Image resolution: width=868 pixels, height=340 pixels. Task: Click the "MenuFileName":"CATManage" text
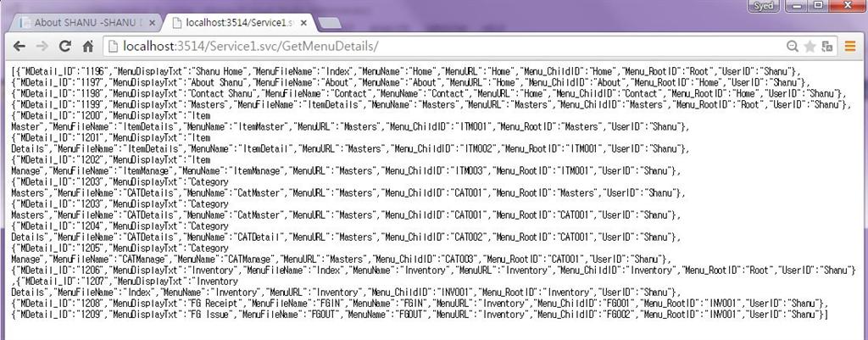tap(109, 259)
